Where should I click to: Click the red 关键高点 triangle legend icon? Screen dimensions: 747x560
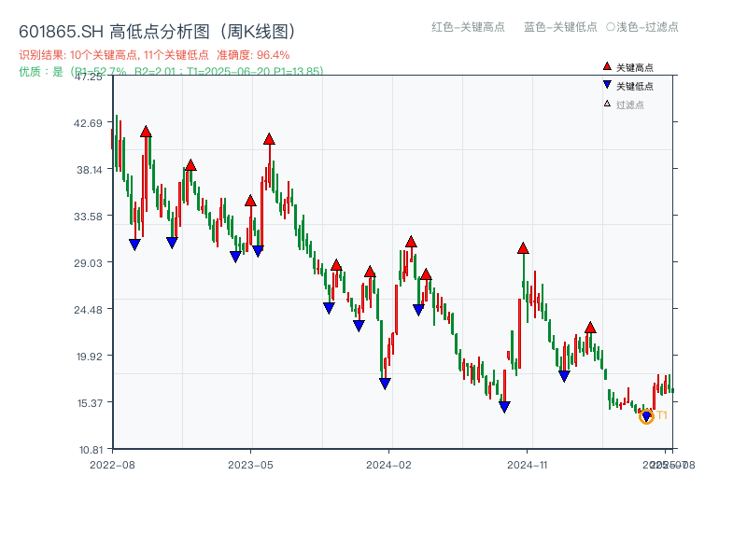[605, 65]
